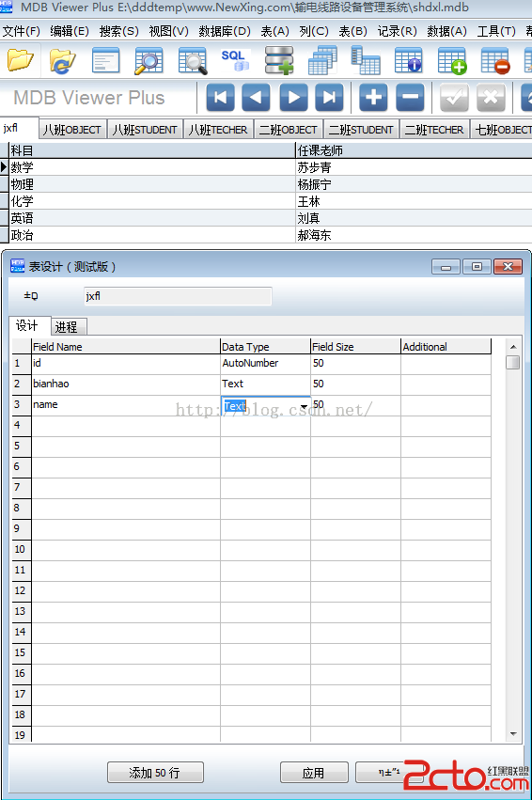Click the design grid scrollbar thumb
Viewport: 532px width, 800px height.
point(513,362)
